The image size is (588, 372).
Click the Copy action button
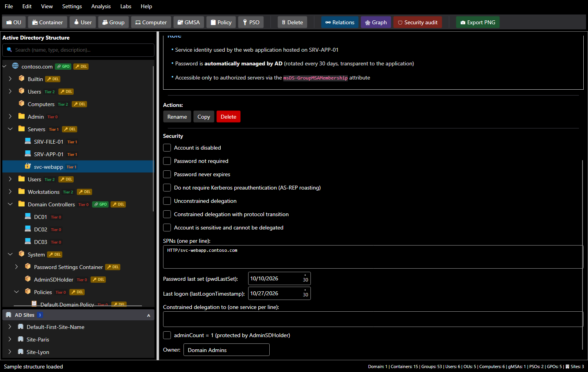[204, 117]
